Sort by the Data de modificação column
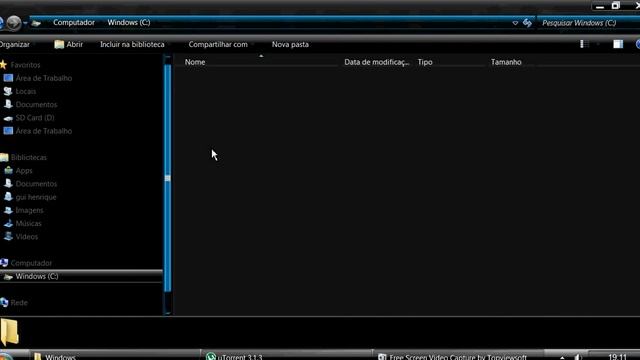Image resolution: width=640 pixels, height=360 pixels. [376, 62]
